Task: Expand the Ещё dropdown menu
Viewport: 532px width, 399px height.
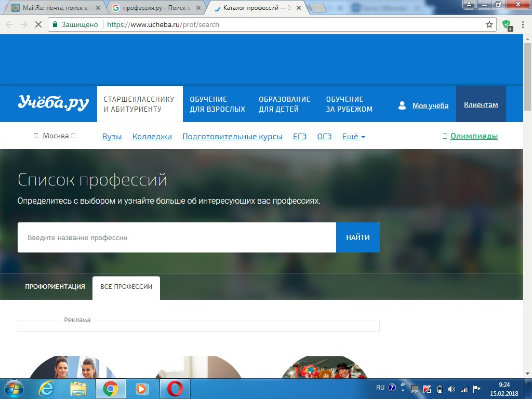Action: [x=353, y=137]
